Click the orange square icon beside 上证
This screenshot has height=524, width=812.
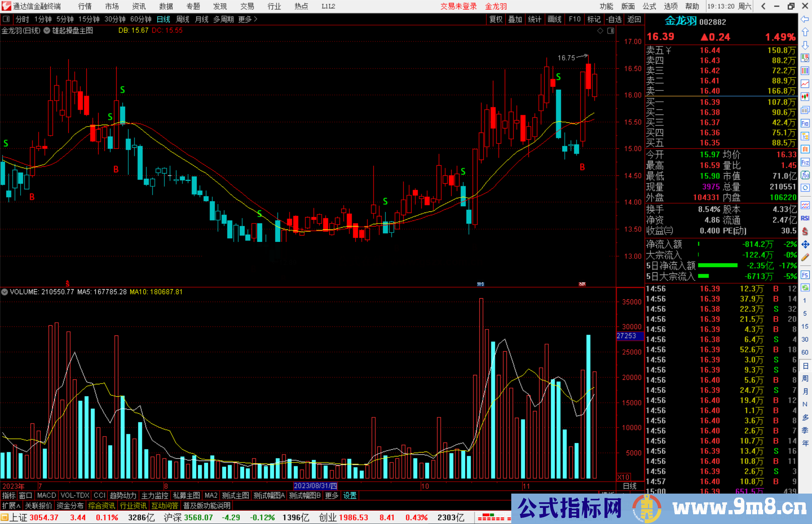coord(5,518)
